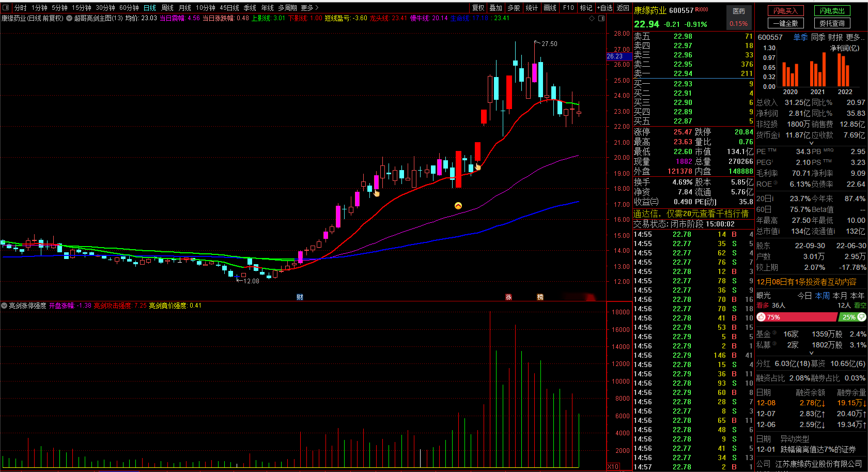Click the orange up-arrow signal icon on the chart

(x=458, y=206)
